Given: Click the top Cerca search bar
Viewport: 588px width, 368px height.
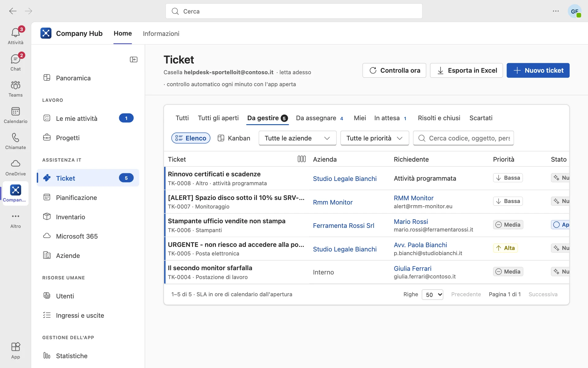Looking at the screenshot, I should pyautogui.click(x=294, y=11).
